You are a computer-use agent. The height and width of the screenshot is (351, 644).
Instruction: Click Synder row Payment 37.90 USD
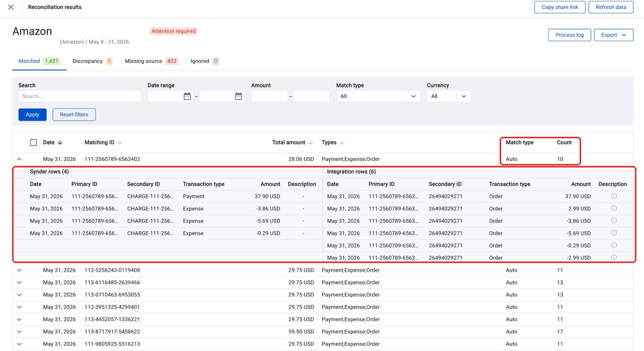[169, 196]
